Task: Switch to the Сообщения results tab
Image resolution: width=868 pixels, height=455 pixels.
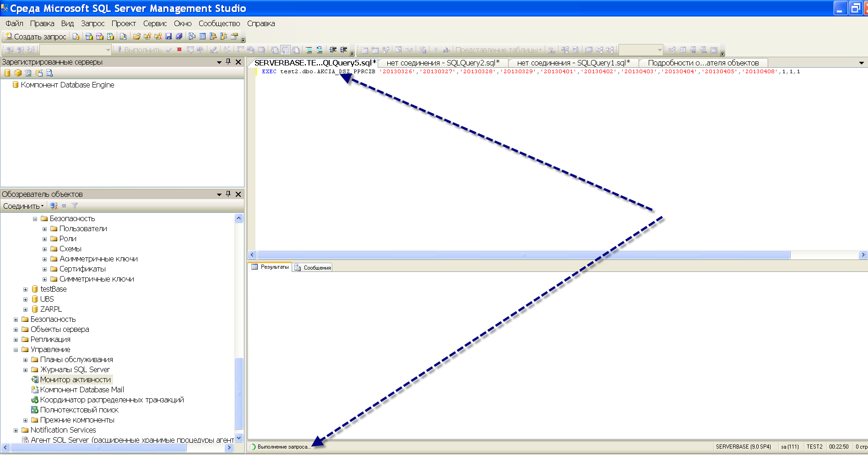Action: tap(312, 267)
